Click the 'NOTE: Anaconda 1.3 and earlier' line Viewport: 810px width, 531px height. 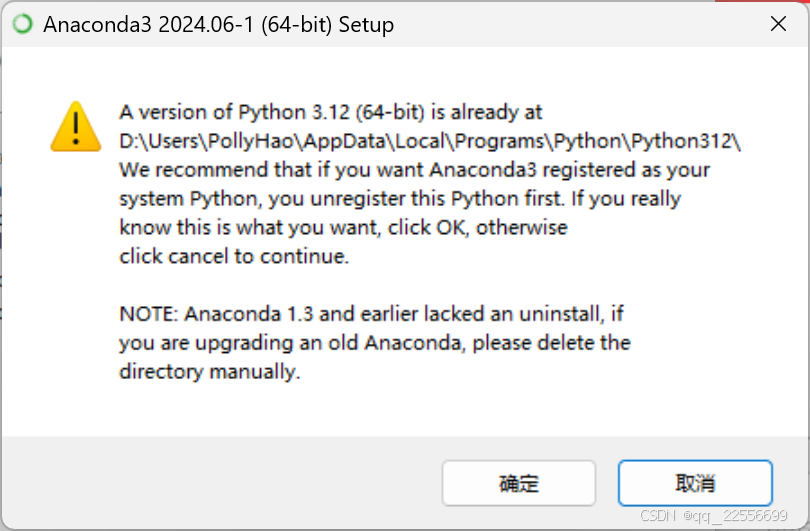coord(371,314)
